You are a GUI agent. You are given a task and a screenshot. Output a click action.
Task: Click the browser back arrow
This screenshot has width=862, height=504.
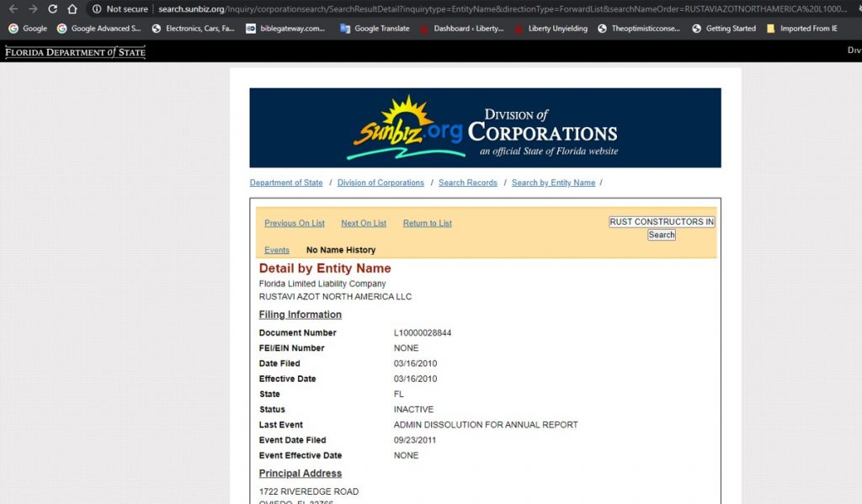click(13, 8)
